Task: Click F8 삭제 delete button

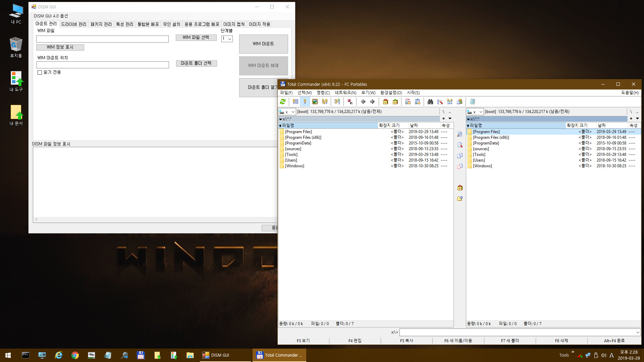Action: 561,341
